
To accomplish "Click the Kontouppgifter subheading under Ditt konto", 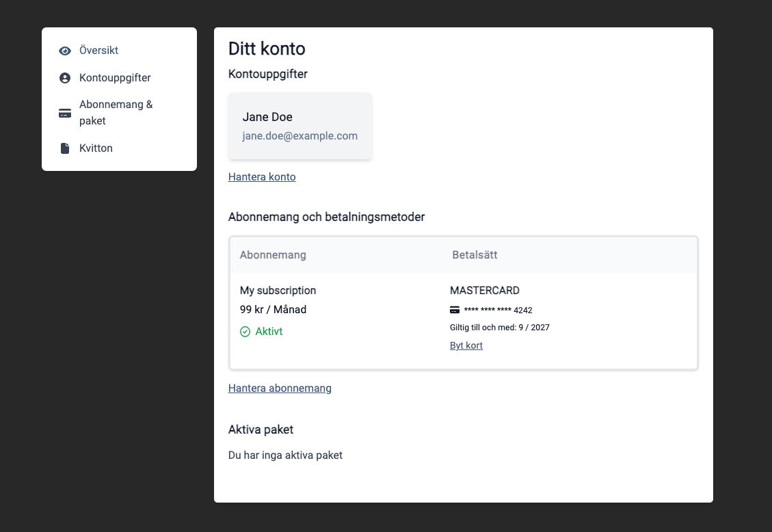I will (268, 75).
